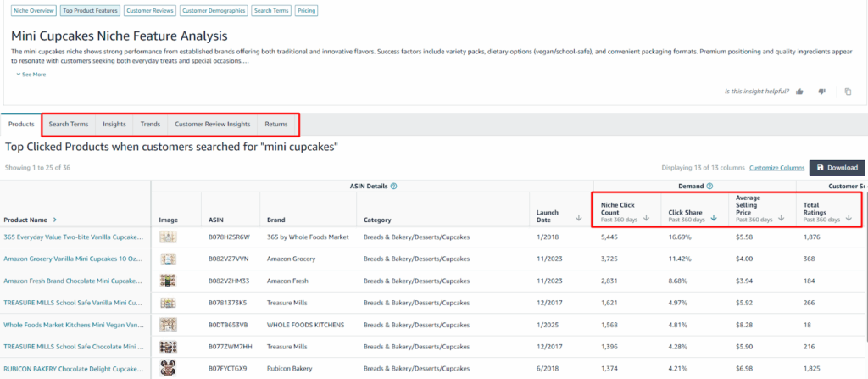868x379 pixels.
Task: Expand the Product Name column chevron
Action: (x=55, y=220)
